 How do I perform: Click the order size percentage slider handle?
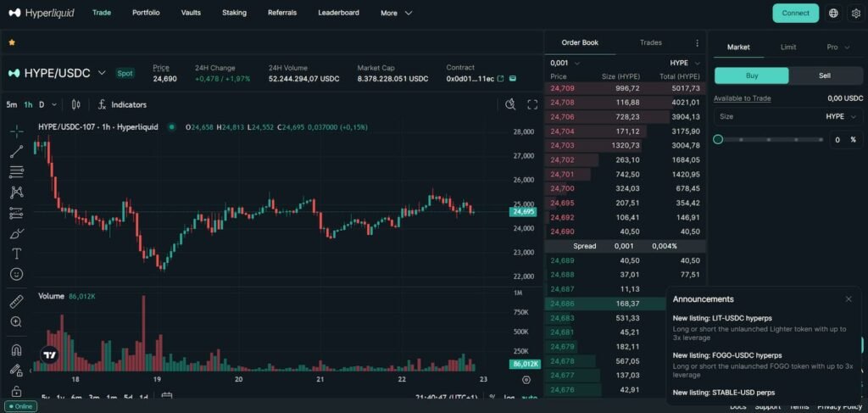[x=719, y=139]
